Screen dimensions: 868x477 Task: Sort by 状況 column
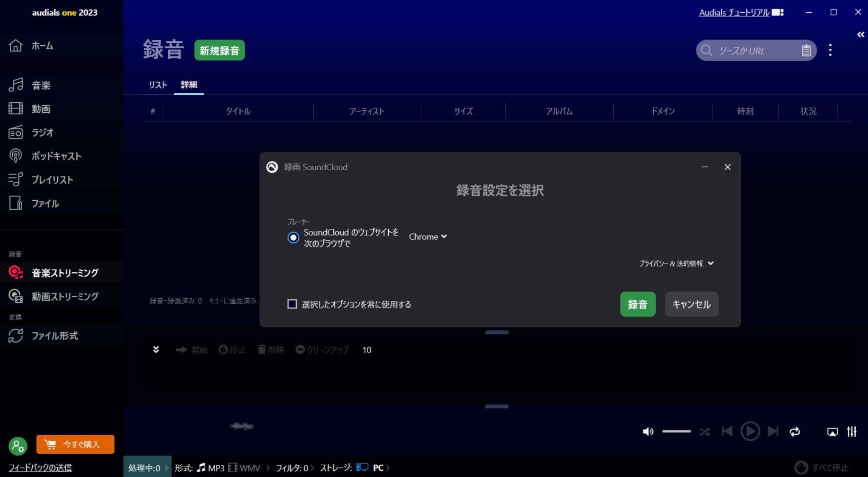[x=808, y=111]
